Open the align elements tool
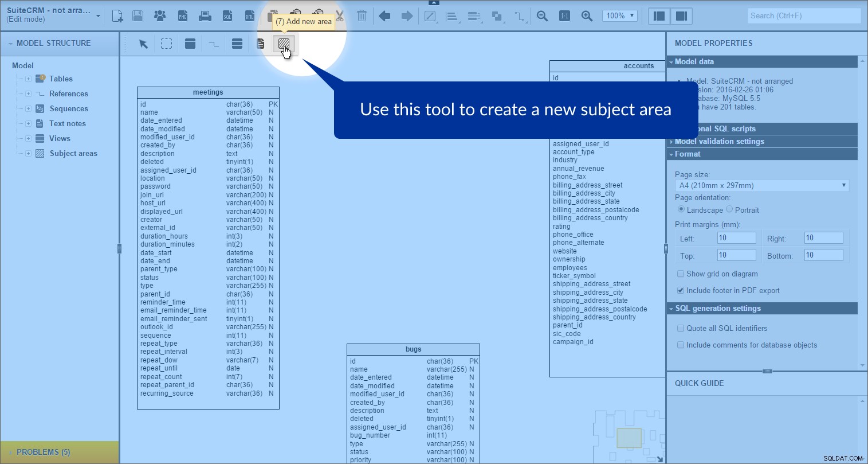This screenshot has height=464, width=868. (452, 16)
